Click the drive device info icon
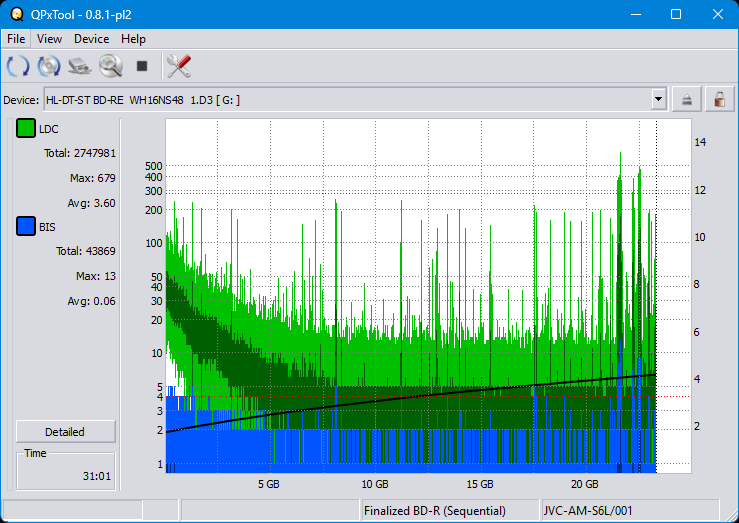 [x=80, y=67]
